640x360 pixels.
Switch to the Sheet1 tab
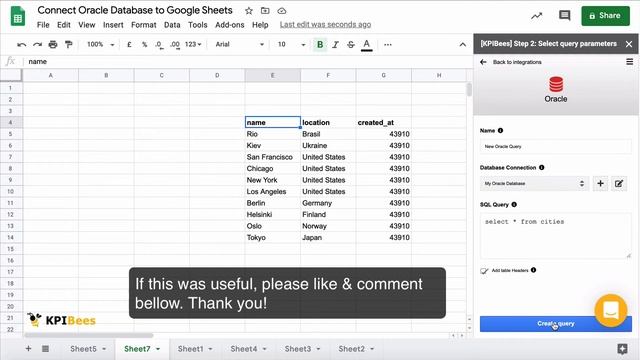click(x=190, y=349)
